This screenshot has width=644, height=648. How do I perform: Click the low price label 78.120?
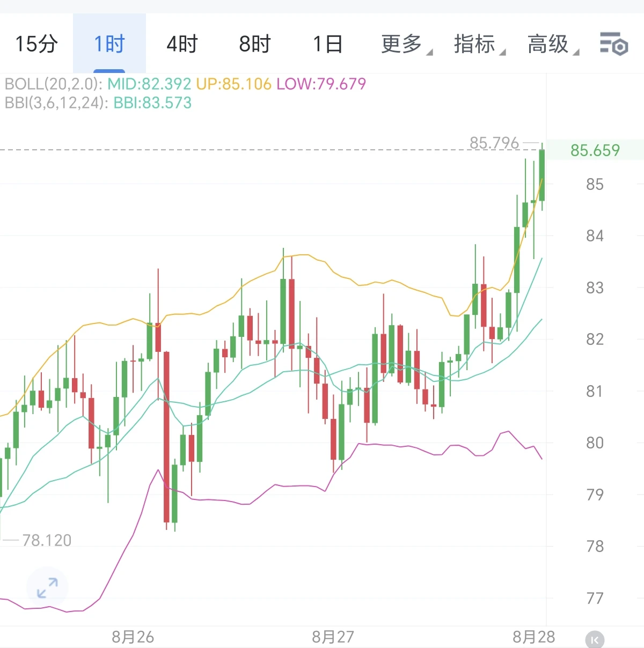click(47, 540)
